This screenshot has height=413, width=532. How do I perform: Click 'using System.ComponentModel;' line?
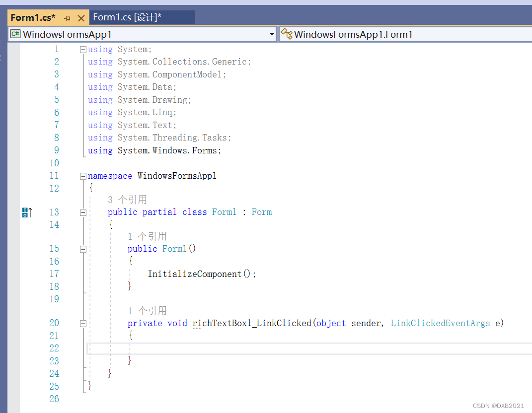(x=157, y=74)
